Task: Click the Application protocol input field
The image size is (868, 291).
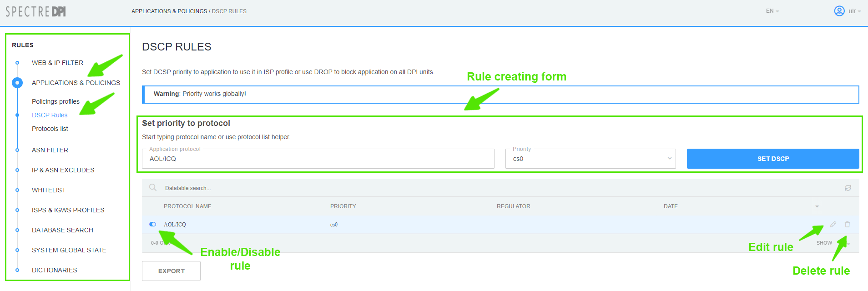Action: (x=318, y=159)
